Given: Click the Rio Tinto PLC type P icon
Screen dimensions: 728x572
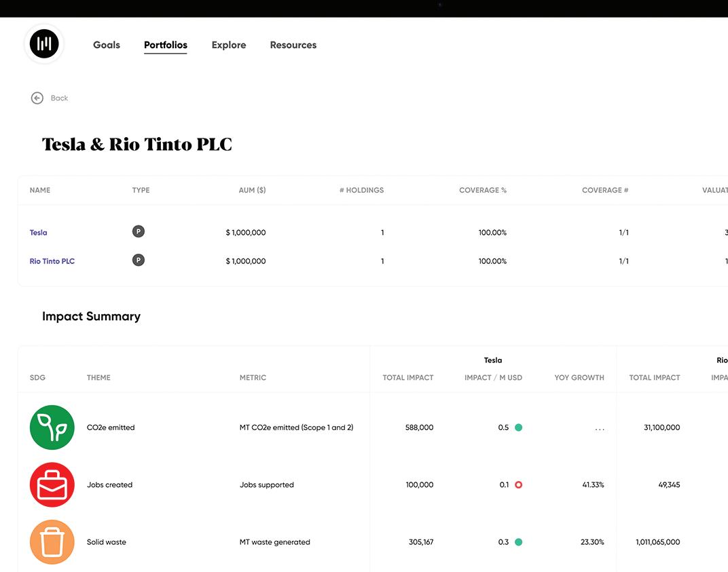Looking at the screenshot, I should [139, 261].
